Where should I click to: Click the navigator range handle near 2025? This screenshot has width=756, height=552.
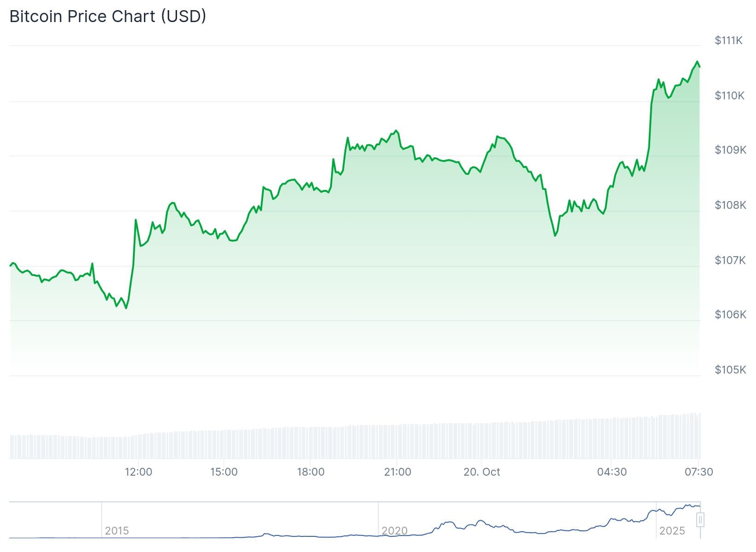coord(700,520)
